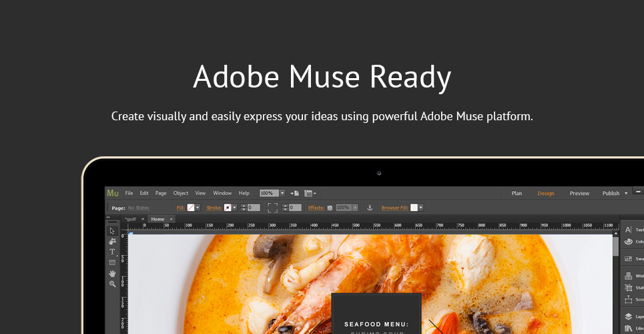Open the Object menu
Screen dimensions: 644x334
[181, 193]
